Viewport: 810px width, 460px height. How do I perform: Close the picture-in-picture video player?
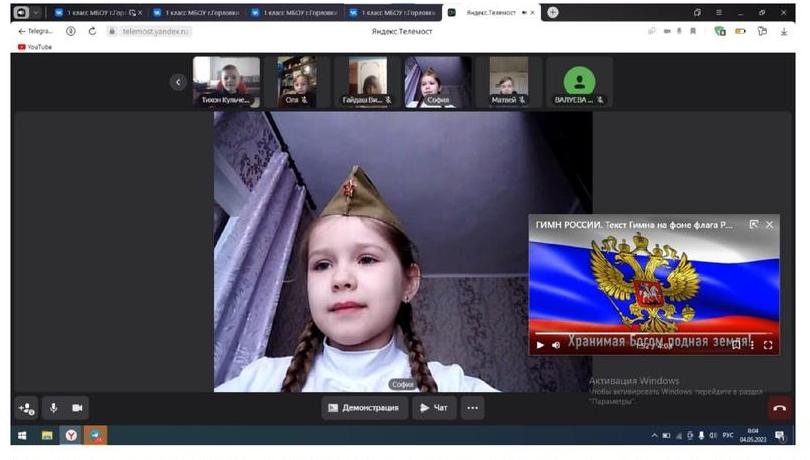(770, 224)
